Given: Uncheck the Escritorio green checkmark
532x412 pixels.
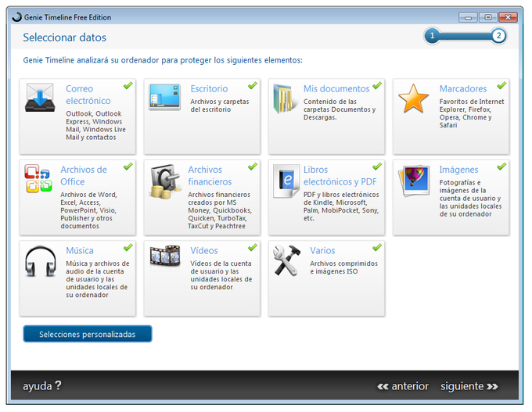Looking at the screenshot, I should (x=253, y=85).
